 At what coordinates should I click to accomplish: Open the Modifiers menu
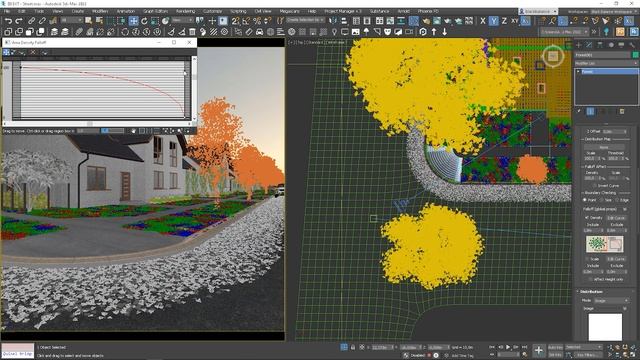(100, 11)
